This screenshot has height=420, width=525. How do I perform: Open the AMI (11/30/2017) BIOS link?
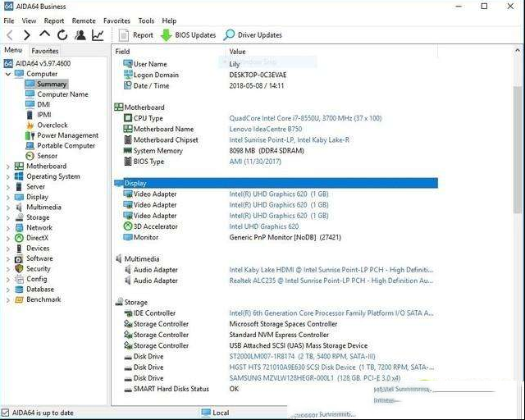pyautogui.click(x=255, y=162)
